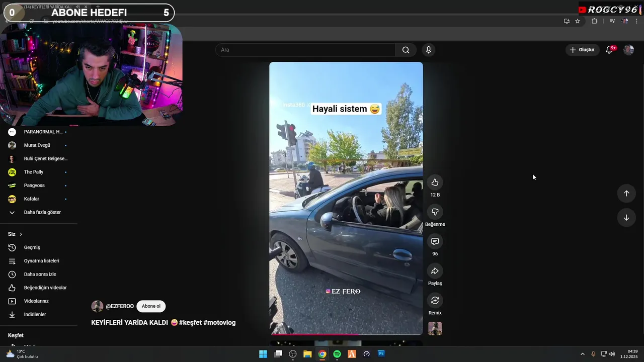Open the Remix option for the Short

coord(435,300)
